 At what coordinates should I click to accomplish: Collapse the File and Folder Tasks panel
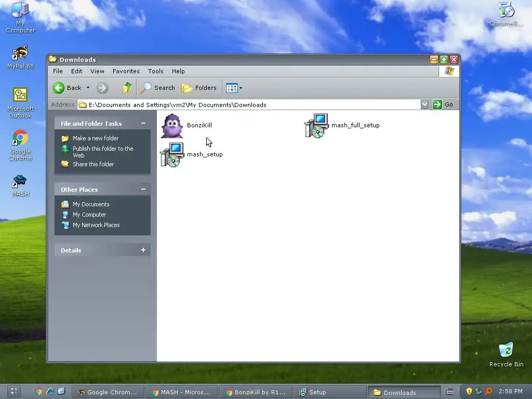point(143,124)
